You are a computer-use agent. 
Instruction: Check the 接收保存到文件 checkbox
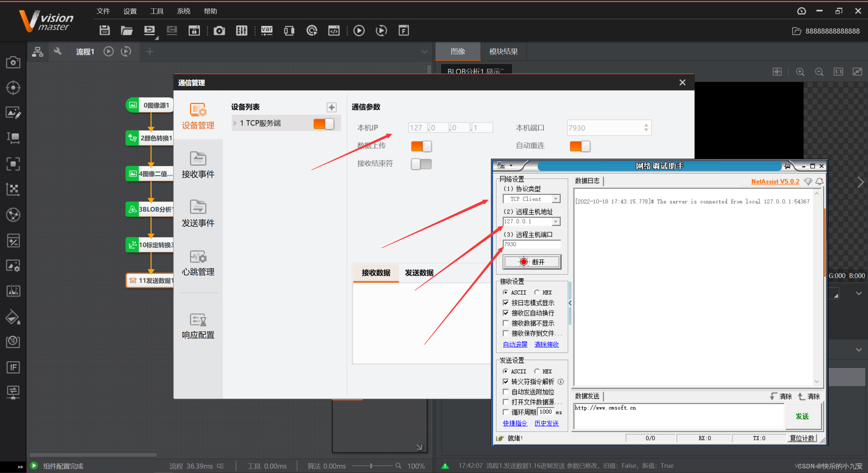coord(506,333)
